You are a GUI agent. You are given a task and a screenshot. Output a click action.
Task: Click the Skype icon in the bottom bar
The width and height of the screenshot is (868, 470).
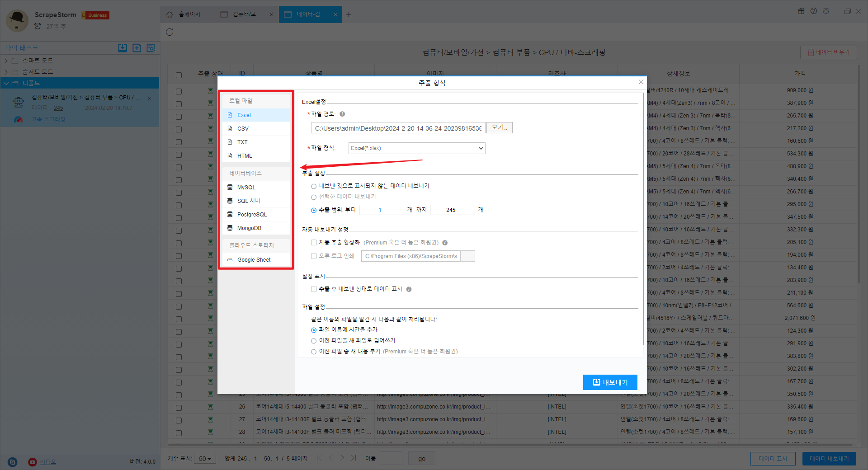coord(13,462)
